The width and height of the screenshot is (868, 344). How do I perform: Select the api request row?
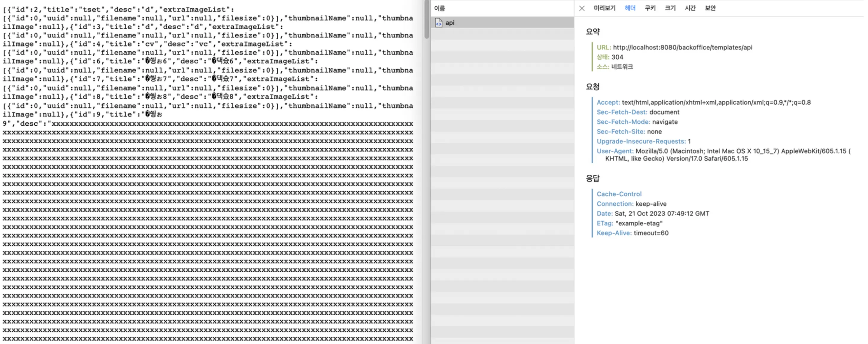pos(502,23)
